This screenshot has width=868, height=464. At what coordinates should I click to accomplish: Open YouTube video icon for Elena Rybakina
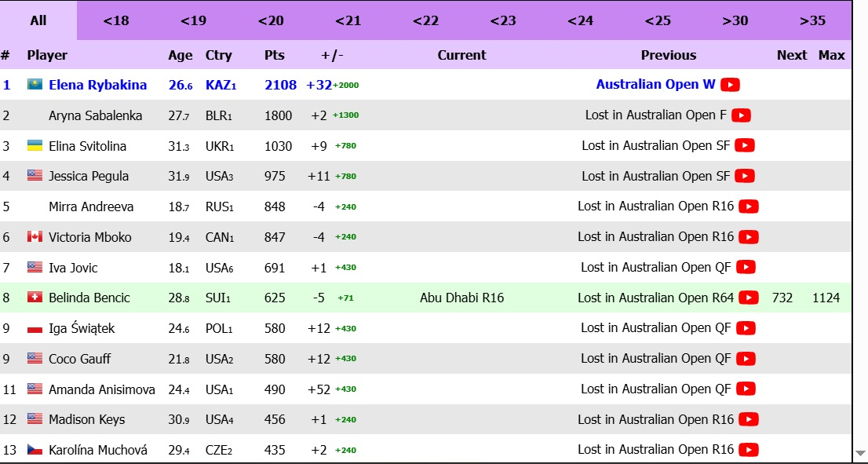pyautogui.click(x=730, y=85)
